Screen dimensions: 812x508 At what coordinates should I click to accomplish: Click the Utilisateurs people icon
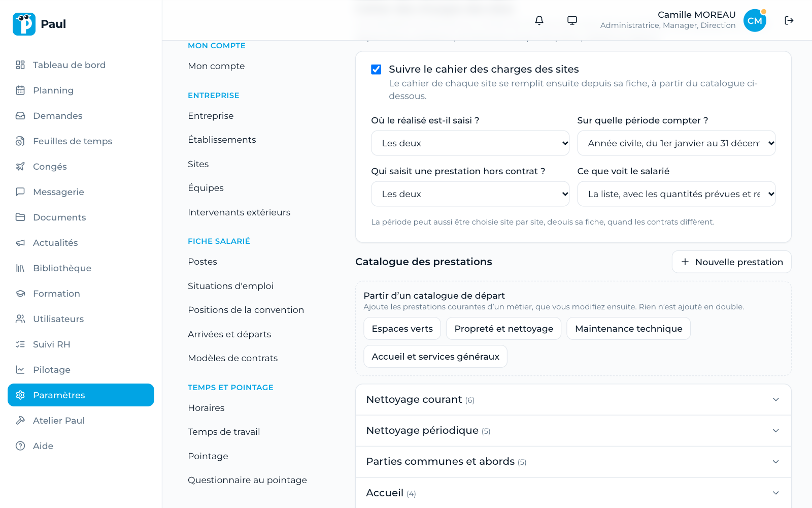[20, 319]
